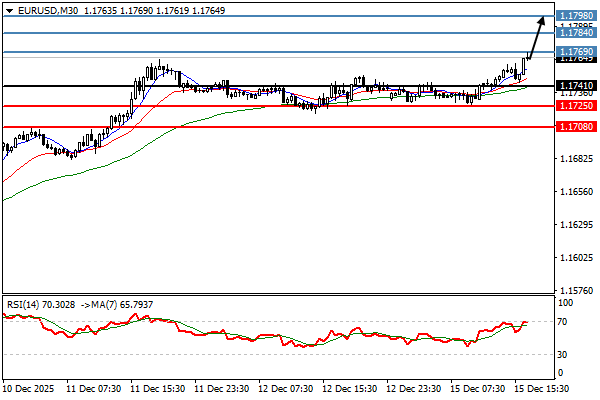Click the 15 Dec 07:30 time label
Screen dimensions: 600x400
coord(481,388)
